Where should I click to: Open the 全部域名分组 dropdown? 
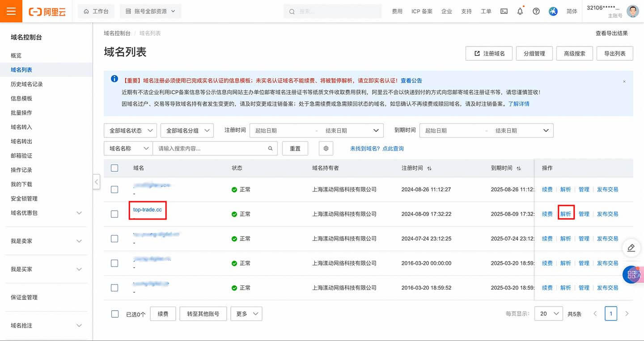pyautogui.click(x=187, y=131)
